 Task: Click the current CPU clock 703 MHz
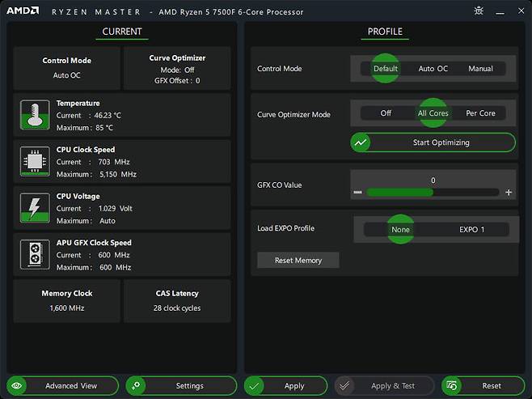point(114,162)
